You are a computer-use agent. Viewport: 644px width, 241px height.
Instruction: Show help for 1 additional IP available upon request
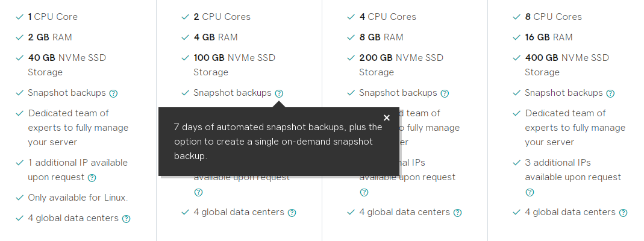click(x=92, y=178)
